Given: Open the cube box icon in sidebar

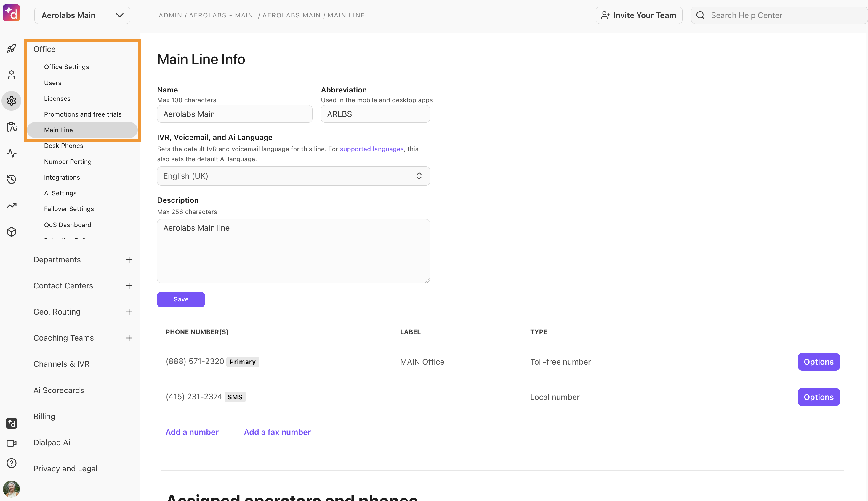Looking at the screenshot, I should point(12,232).
